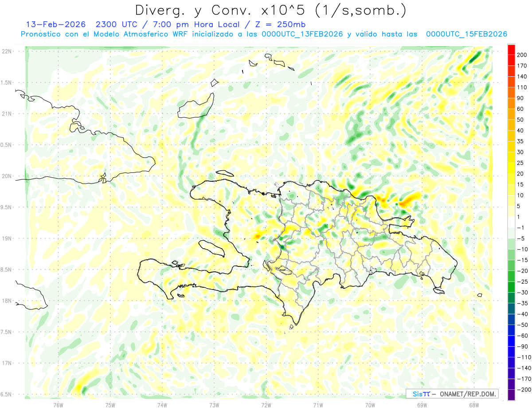Select the "Z = 250mb" level label
The width and height of the screenshot is (532, 411).
pyautogui.click(x=280, y=24)
